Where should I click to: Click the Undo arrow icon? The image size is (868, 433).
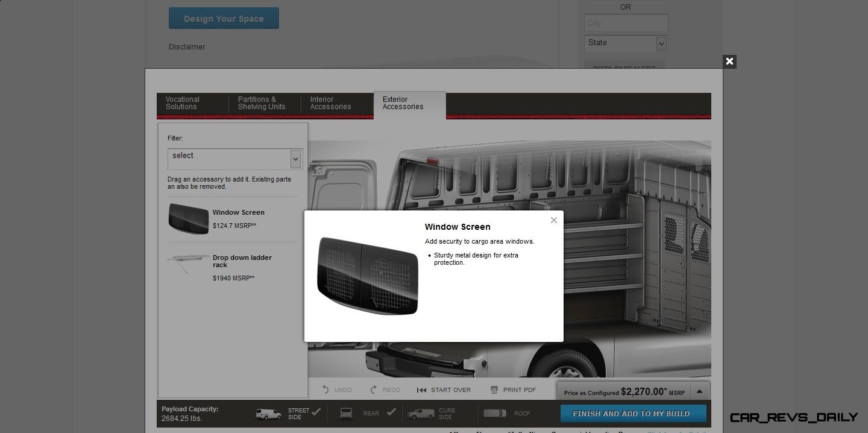326,390
